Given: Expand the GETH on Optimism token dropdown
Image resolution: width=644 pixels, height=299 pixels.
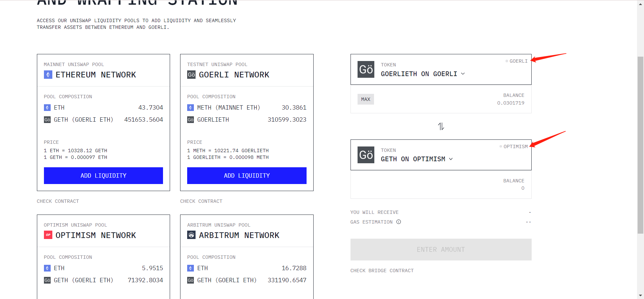Looking at the screenshot, I should pyautogui.click(x=451, y=159).
